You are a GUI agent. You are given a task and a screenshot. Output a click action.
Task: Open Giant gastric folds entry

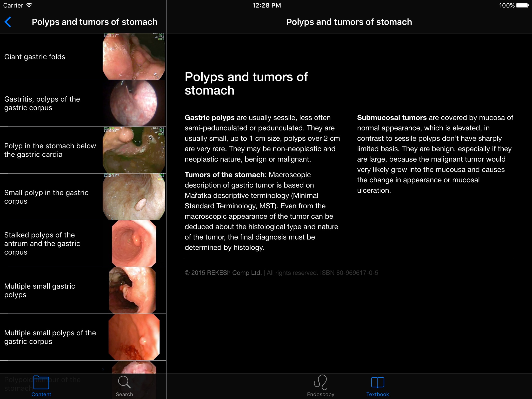point(83,57)
